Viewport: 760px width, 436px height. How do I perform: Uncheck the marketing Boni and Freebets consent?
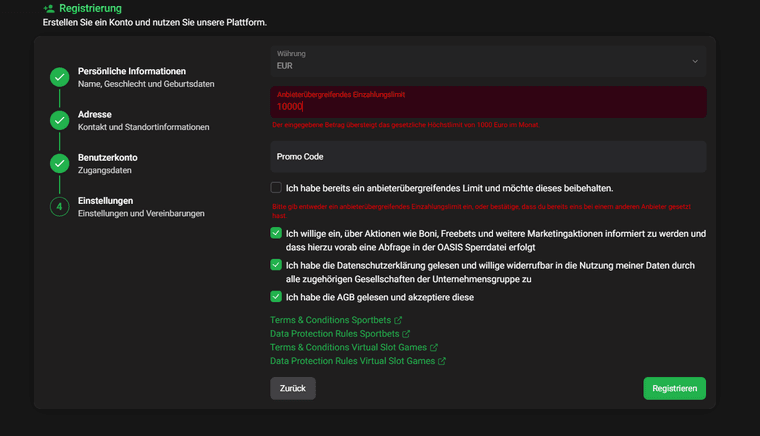pyautogui.click(x=276, y=233)
